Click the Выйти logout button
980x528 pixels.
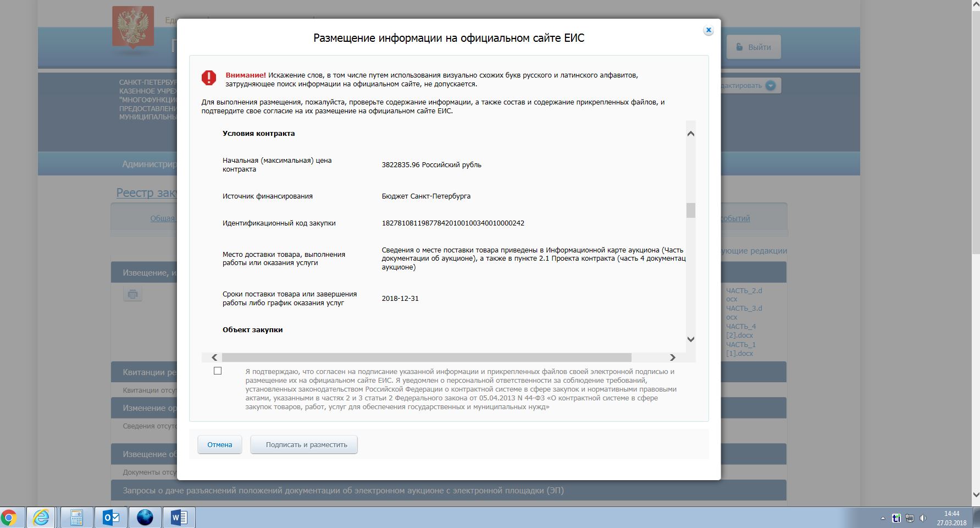[754, 47]
